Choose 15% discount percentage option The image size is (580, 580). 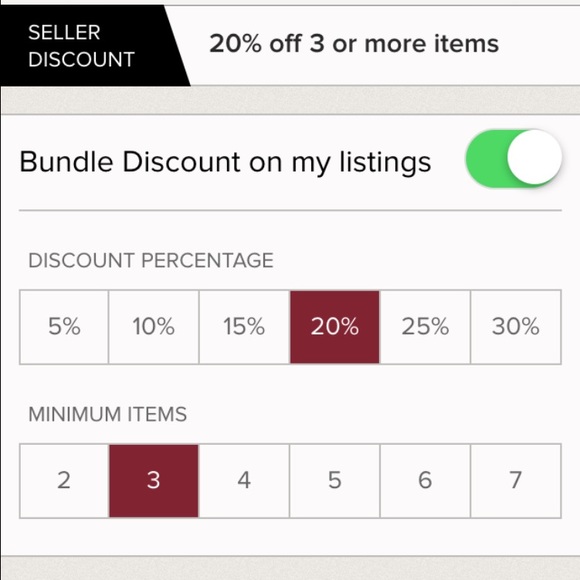(x=244, y=327)
